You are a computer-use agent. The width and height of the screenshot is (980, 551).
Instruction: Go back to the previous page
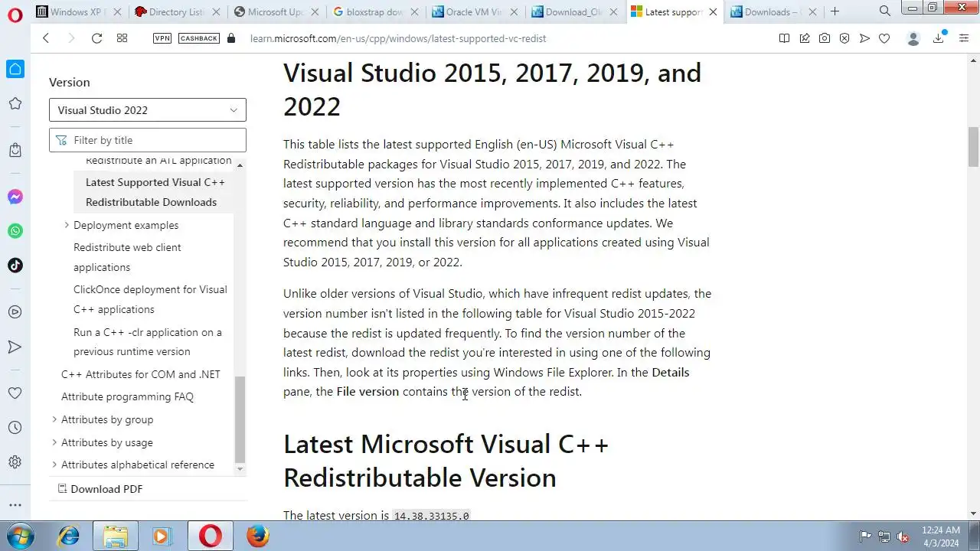click(x=46, y=38)
